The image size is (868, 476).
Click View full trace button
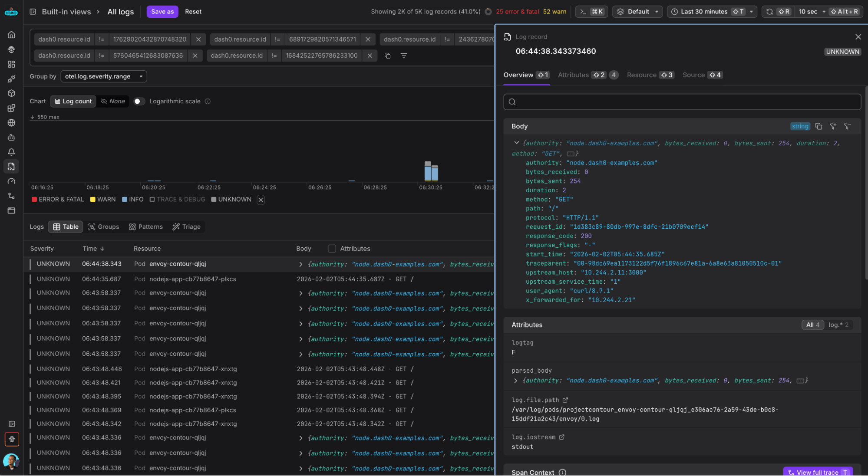point(818,472)
